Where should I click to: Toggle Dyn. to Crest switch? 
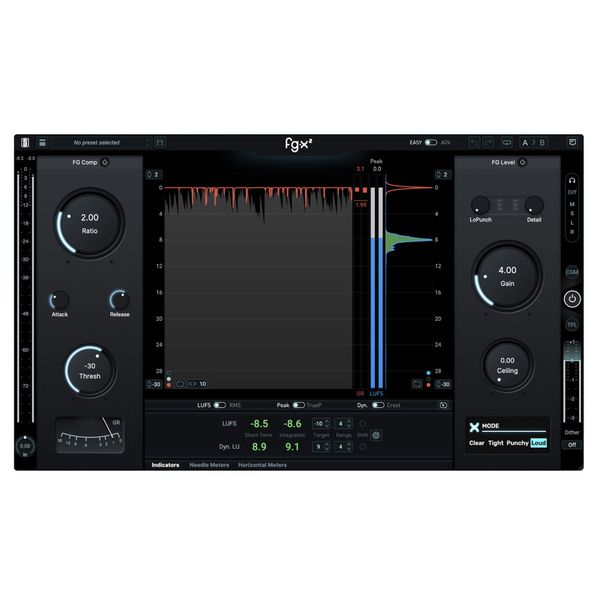(378, 405)
